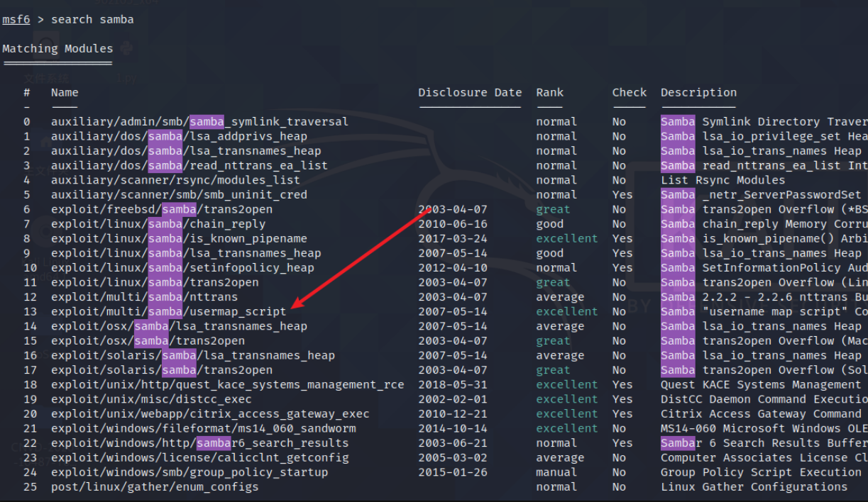The image size is (868, 502).
Task: Click auxiliary/dos/samba/read_nttrans_ea_list entry
Action: [189, 165]
